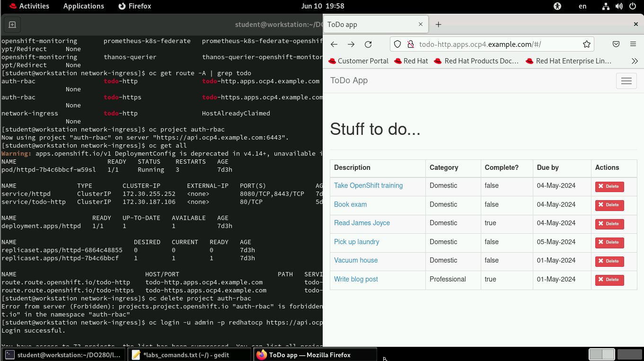The height and width of the screenshot is (361, 644).
Task: Click the accessibility icon in the top bar
Action: pyautogui.click(x=557, y=6)
